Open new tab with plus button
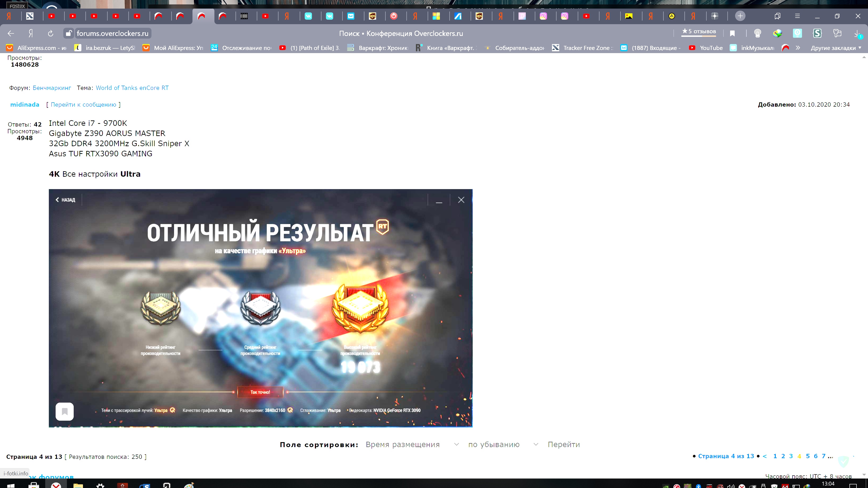The width and height of the screenshot is (868, 488). click(740, 16)
